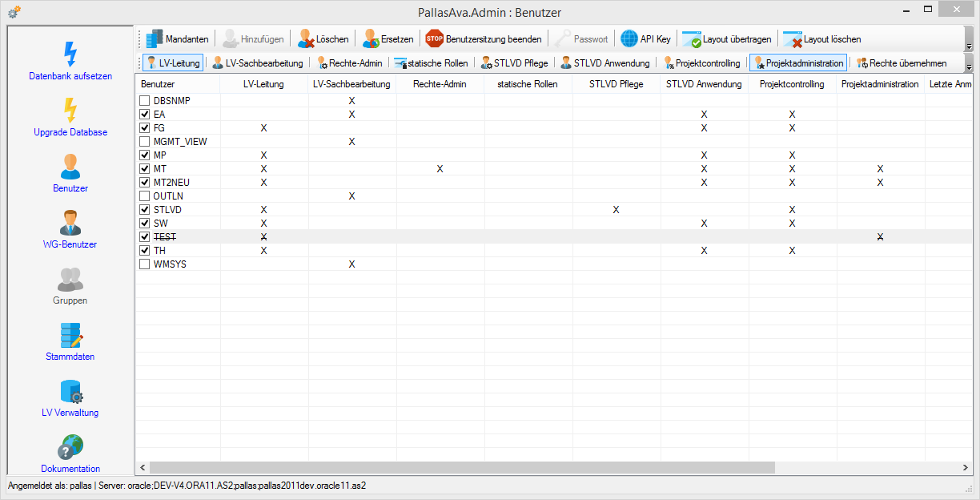Open the Dokumentation help globe icon
The width and height of the screenshot is (980, 500).
click(70, 447)
